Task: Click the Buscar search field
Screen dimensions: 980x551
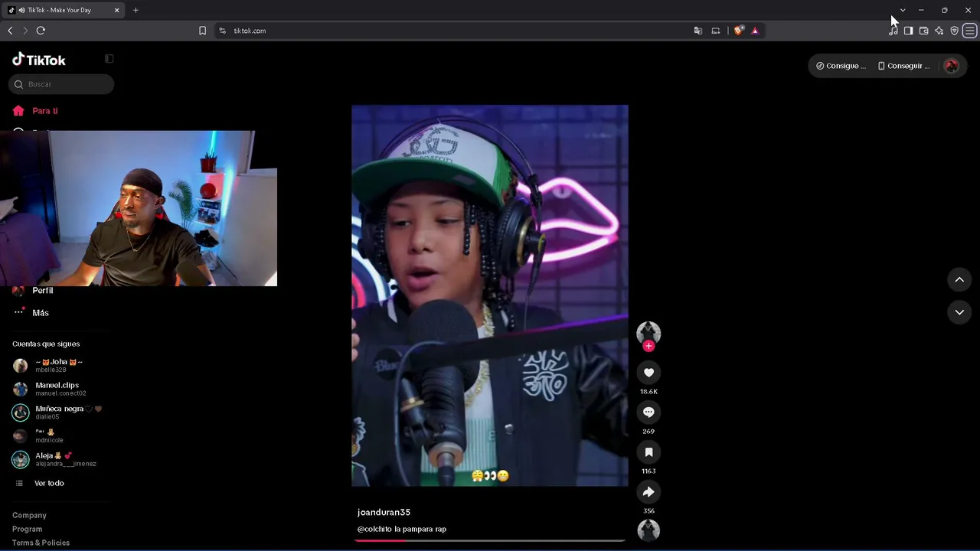Action: tap(61, 84)
